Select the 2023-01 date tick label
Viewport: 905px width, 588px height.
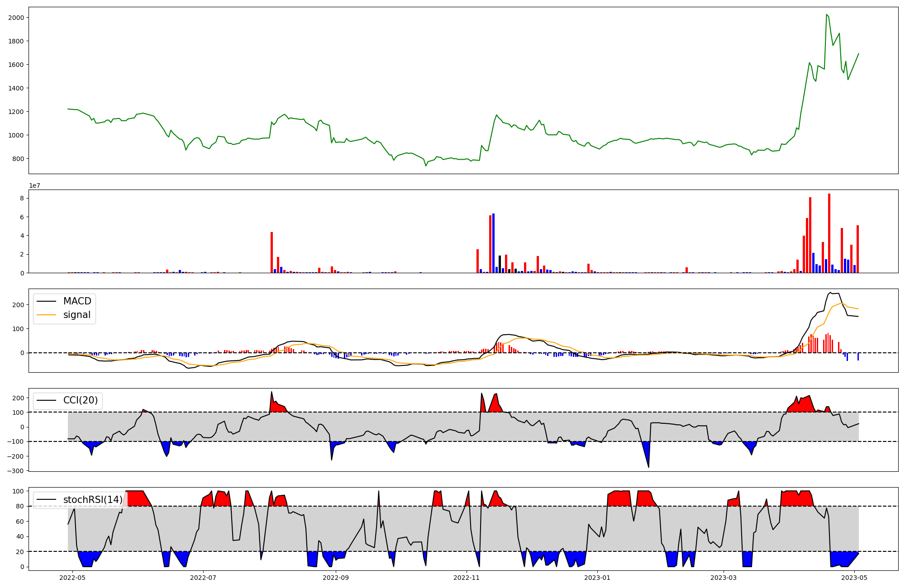pyautogui.click(x=597, y=577)
